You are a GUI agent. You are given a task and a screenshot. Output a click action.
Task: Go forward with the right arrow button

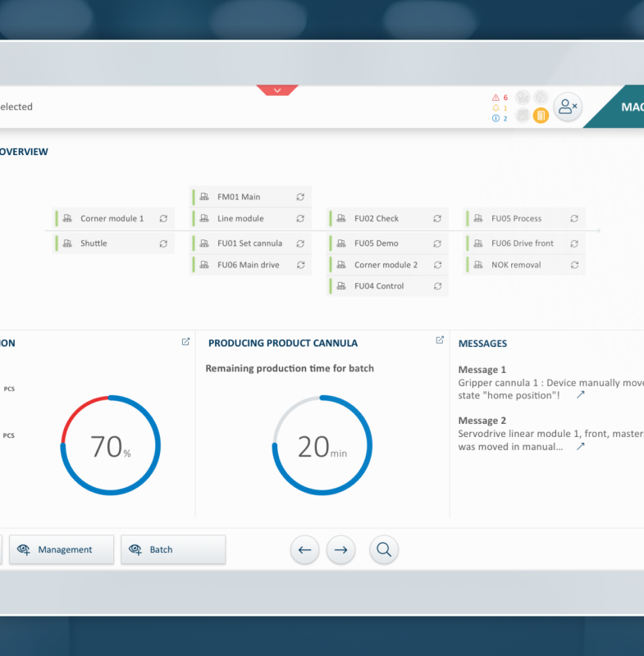pyautogui.click(x=341, y=550)
